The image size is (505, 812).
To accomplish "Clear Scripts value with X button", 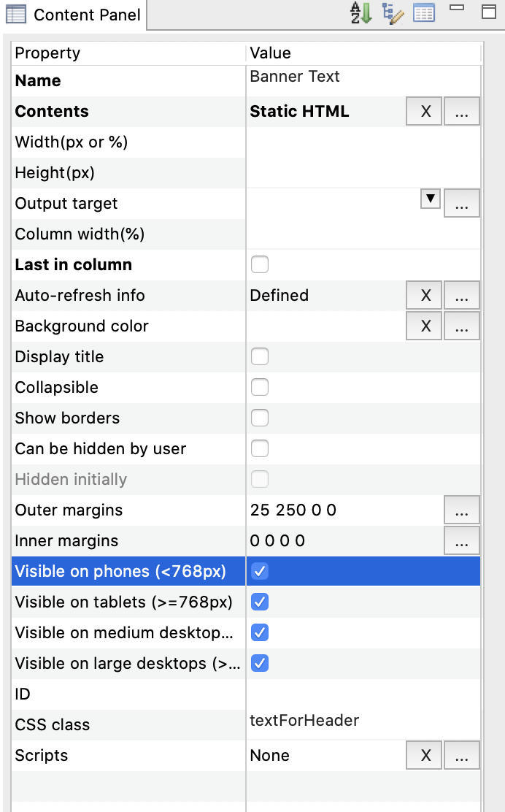I will tap(424, 756).
